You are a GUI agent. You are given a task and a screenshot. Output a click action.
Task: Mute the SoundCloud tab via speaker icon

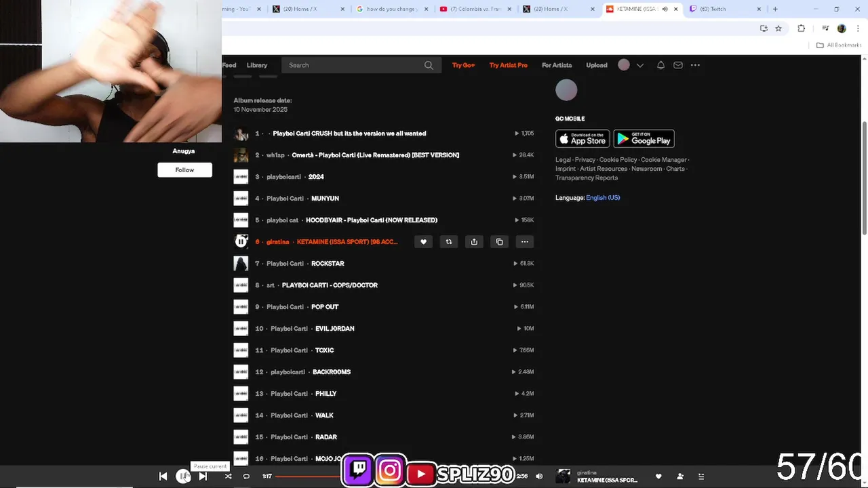665,9
